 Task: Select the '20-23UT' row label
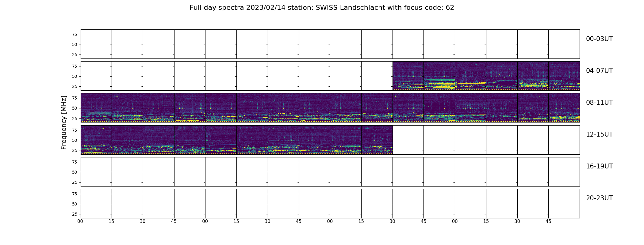coord(599,198)
